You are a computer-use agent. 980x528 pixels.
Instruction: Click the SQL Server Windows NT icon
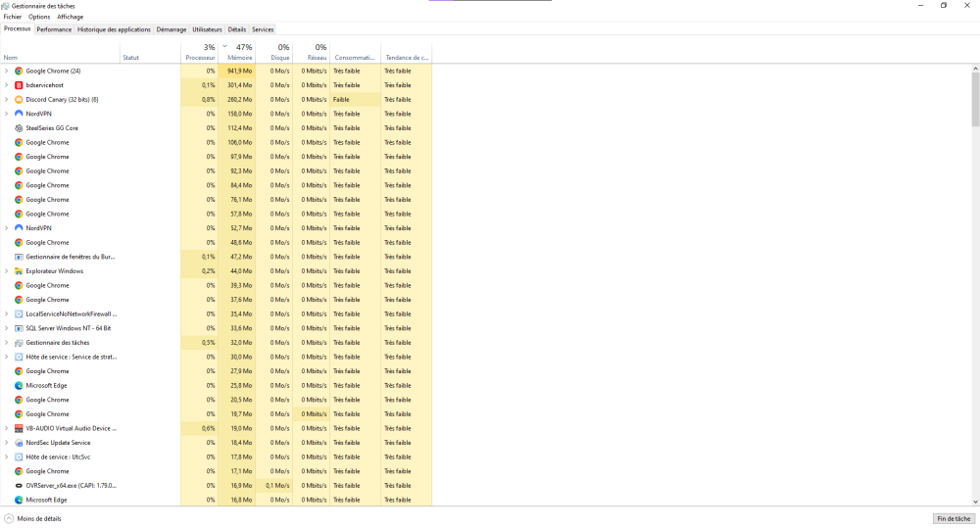(x=19, y=328)
